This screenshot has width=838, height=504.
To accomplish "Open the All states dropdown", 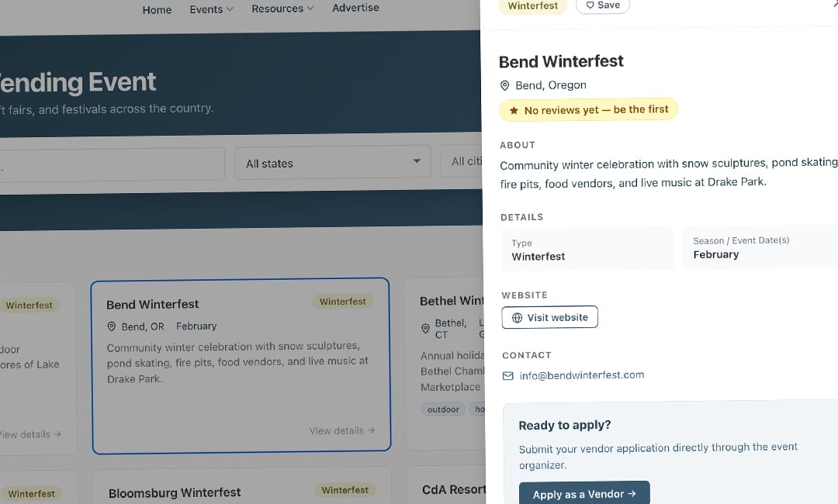I will pos(332,162).
